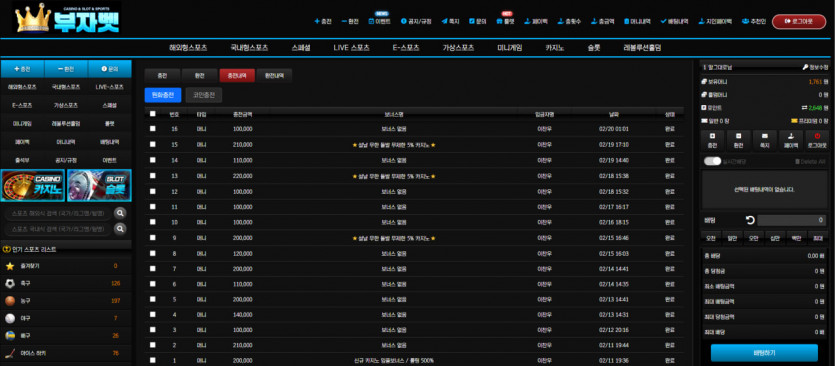Click the bet amount reset arrow icon
This screenshot has width=835, height=366.
click(750, 220)
